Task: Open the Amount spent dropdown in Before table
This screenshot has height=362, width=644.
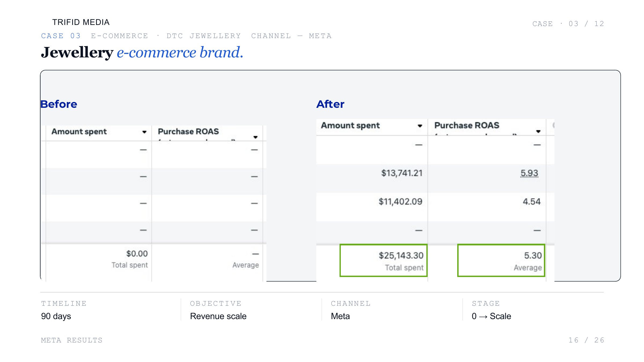Action: tap(144, 132)
